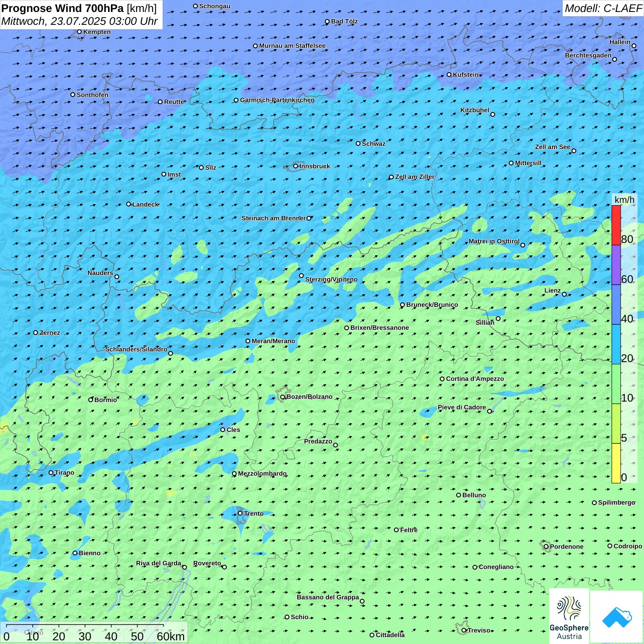Image resolution: width=644 pixels, height=644 pixels.
Task: Click the Trento city marker
Action: coord(240,513)
